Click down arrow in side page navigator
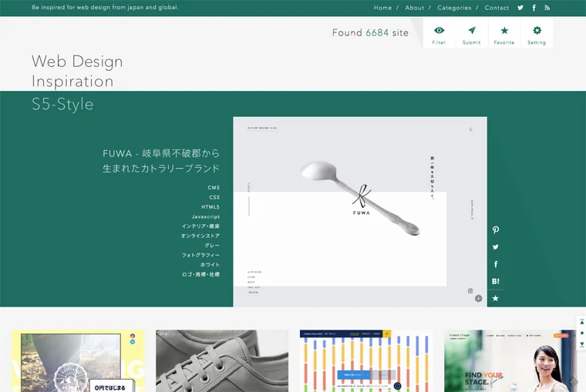586x392 pixels. pos(581,344)
